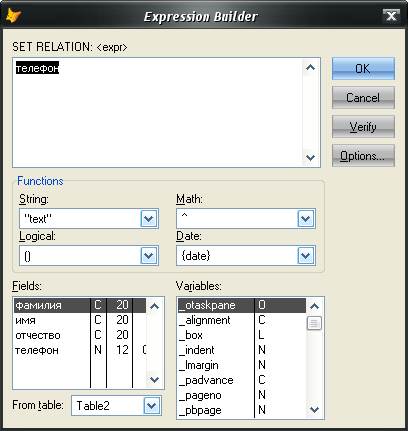Click inside the SET RELATION expression box
408x431 pixels.
(157, 112)
